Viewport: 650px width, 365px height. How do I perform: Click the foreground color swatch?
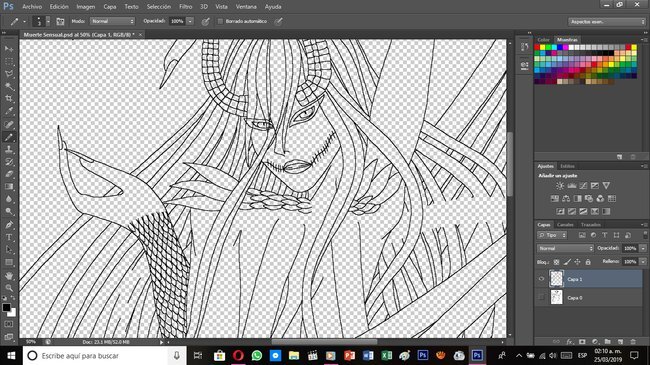pyautogui.click(x=6, y=307)
